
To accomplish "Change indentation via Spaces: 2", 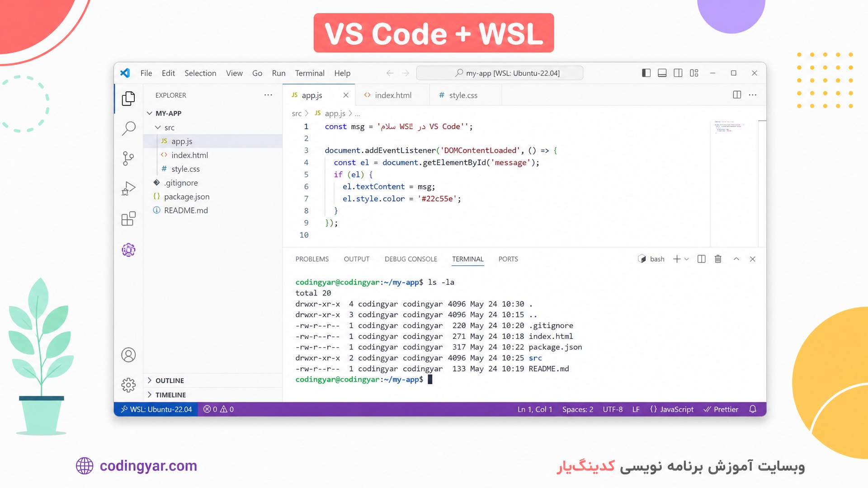I will coord(578,409).
